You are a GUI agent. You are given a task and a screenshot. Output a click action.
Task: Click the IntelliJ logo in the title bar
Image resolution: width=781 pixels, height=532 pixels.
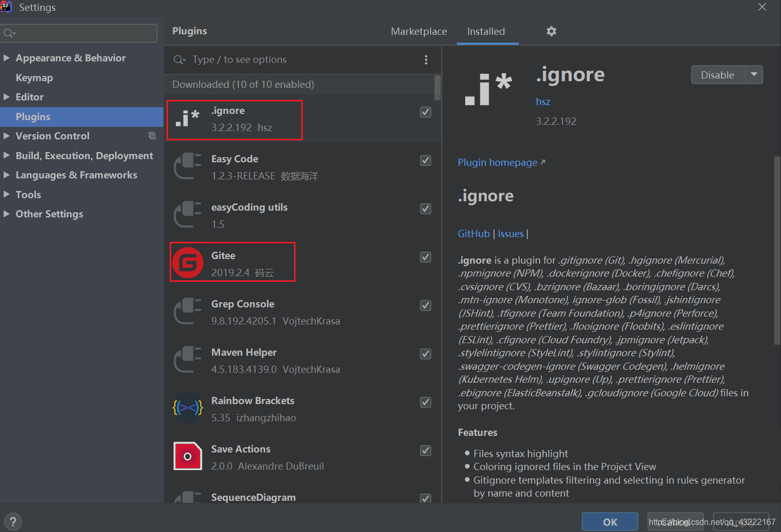6,7
